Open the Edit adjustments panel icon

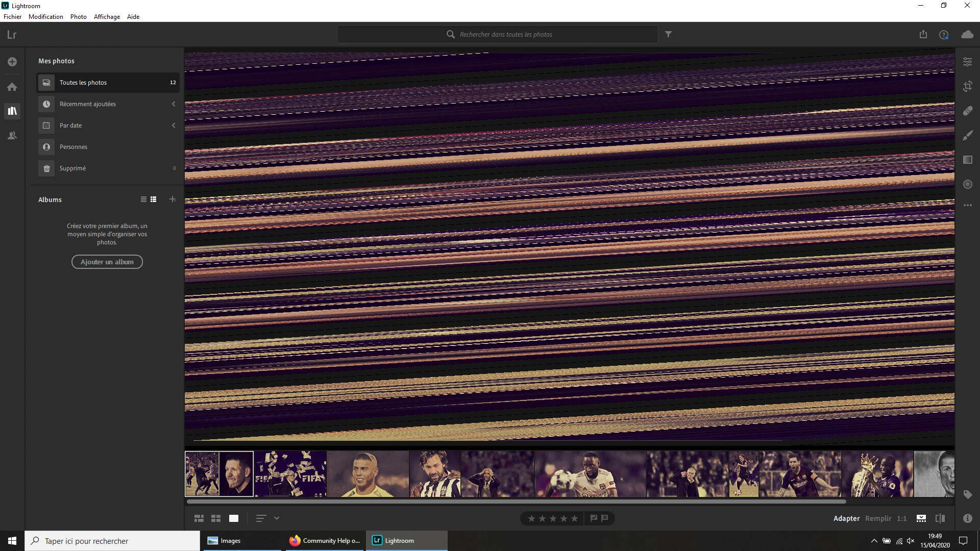(967, 62)
